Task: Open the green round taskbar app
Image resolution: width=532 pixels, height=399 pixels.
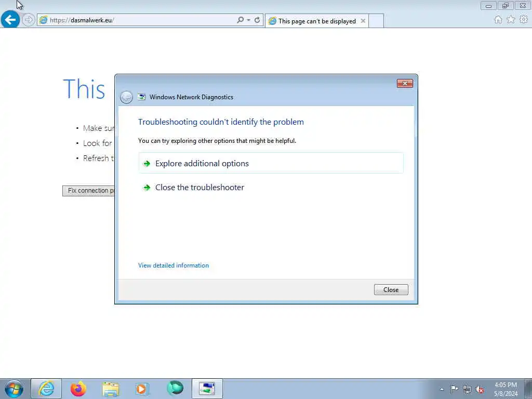Action: 175,388
